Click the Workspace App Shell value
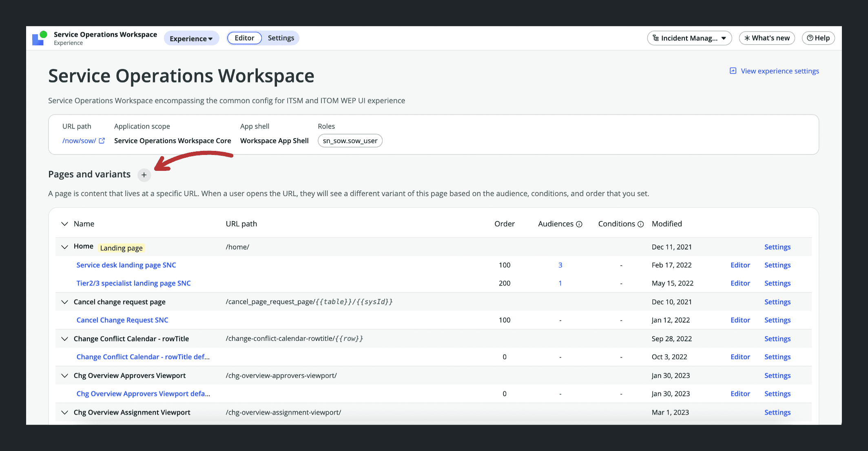Screen dimensions: 868x451 coord(274,141)
